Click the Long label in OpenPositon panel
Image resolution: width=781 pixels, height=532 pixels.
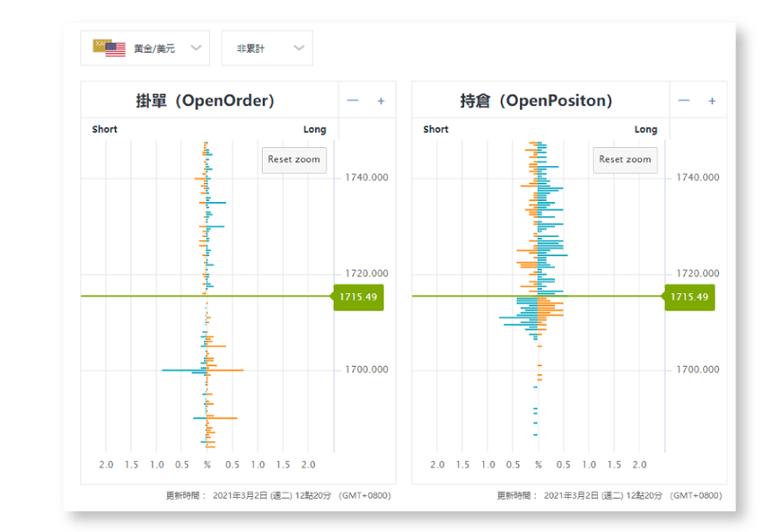tap(645, 129)
